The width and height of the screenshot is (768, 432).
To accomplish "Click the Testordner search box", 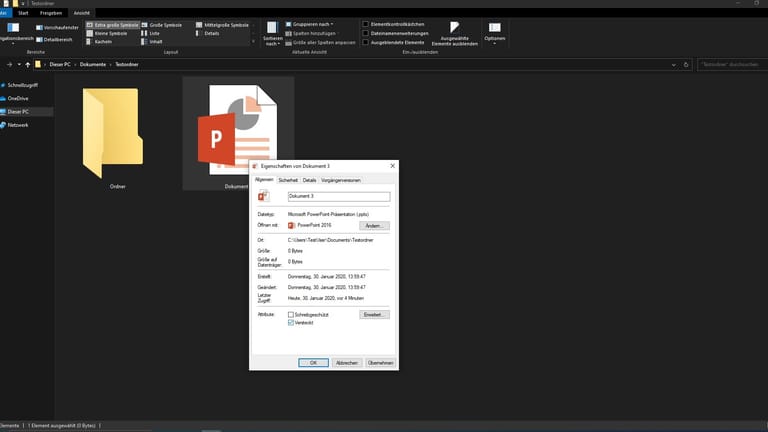I will tap(732, 65).
